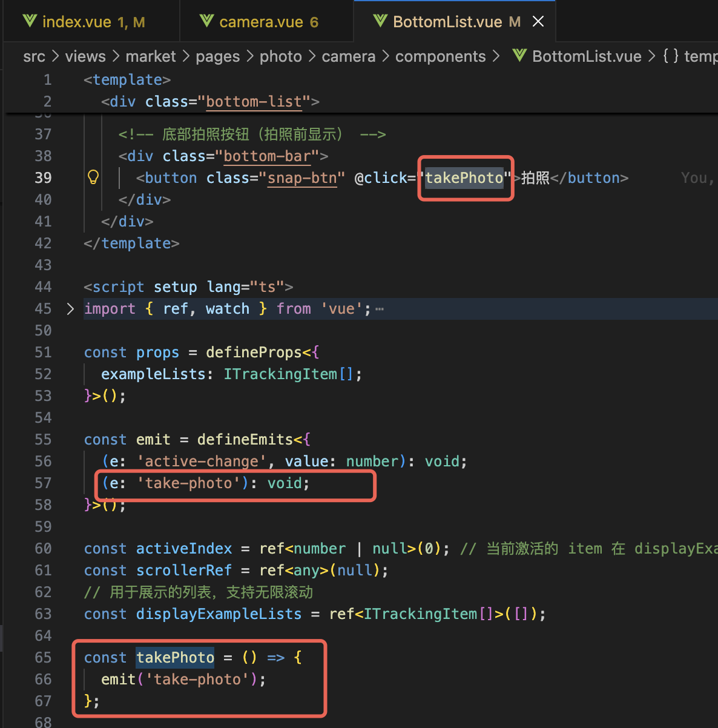Viewport: 718px width, 728px height.
Task: Click the 'snap-btn' class name
Action: pos(302,177)
